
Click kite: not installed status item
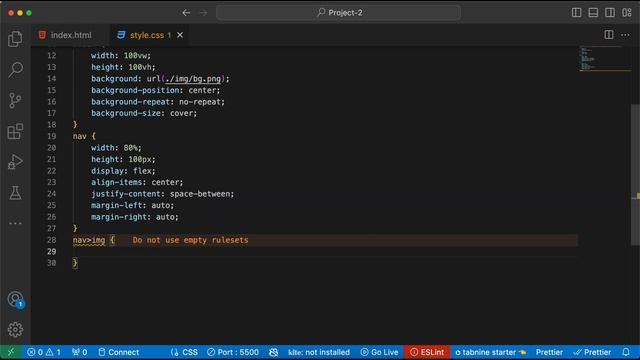pos(319,352)
